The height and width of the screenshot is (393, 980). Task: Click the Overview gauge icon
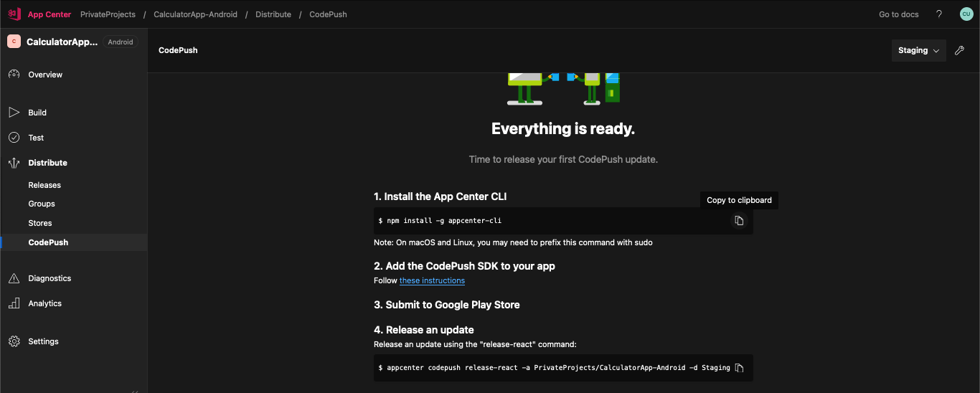pos(14,75)
